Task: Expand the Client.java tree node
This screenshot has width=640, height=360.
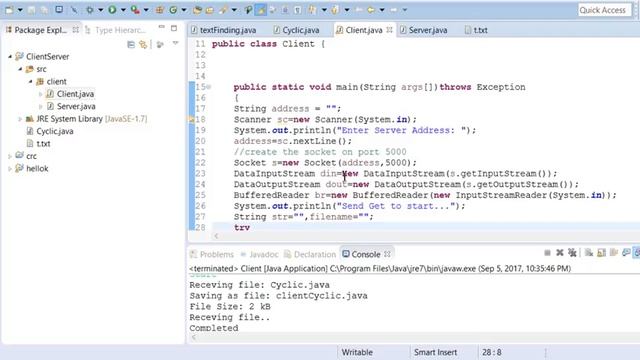Action: [40, 94]
